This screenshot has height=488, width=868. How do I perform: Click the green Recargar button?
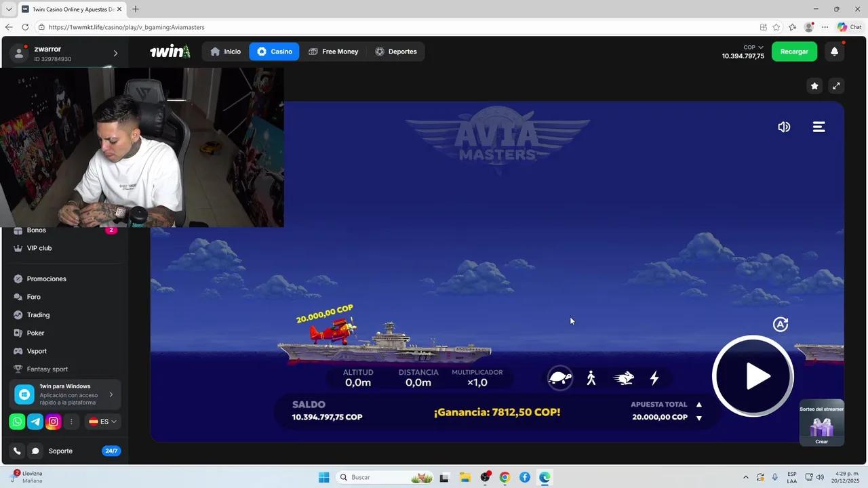click(794, 52)
